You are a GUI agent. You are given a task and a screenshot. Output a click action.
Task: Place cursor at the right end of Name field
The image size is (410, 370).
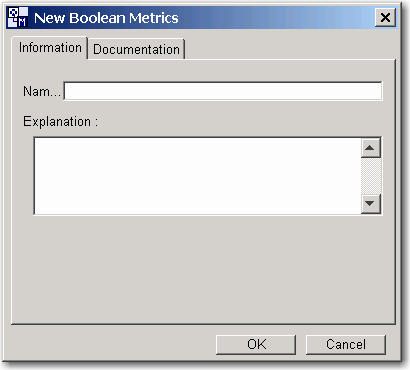[x=378, y=91]
